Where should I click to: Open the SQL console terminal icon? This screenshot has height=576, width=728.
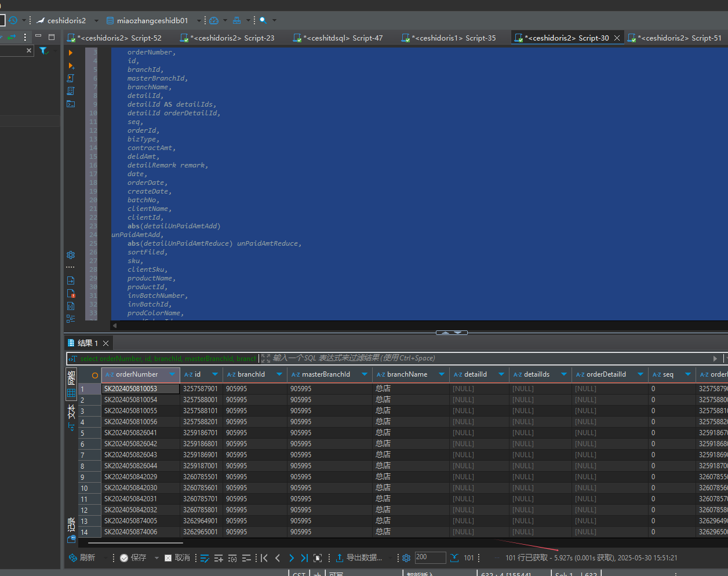pyautogui.click(x=71, y=104)
